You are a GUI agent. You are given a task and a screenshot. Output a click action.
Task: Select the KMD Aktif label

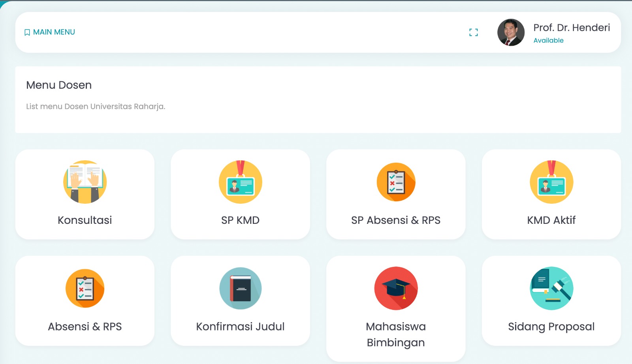[x=551, y=220]
